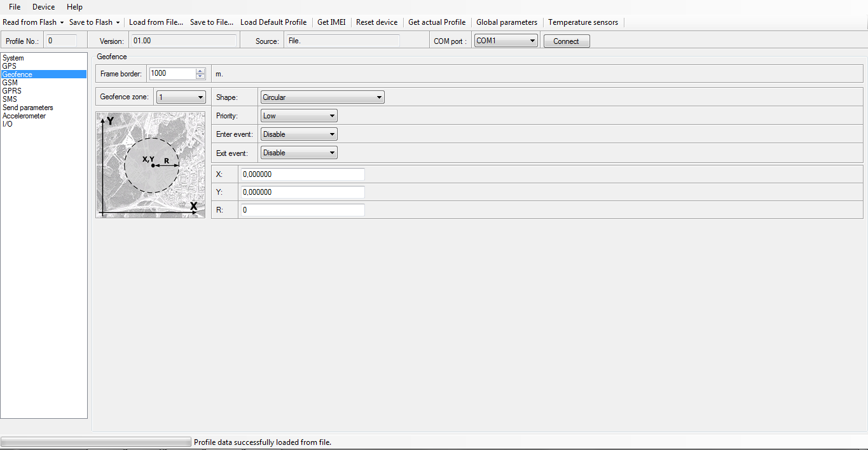The image size is (868, 450).
Task: Open the Read from Flash dropdown
Action: (33, 22)
